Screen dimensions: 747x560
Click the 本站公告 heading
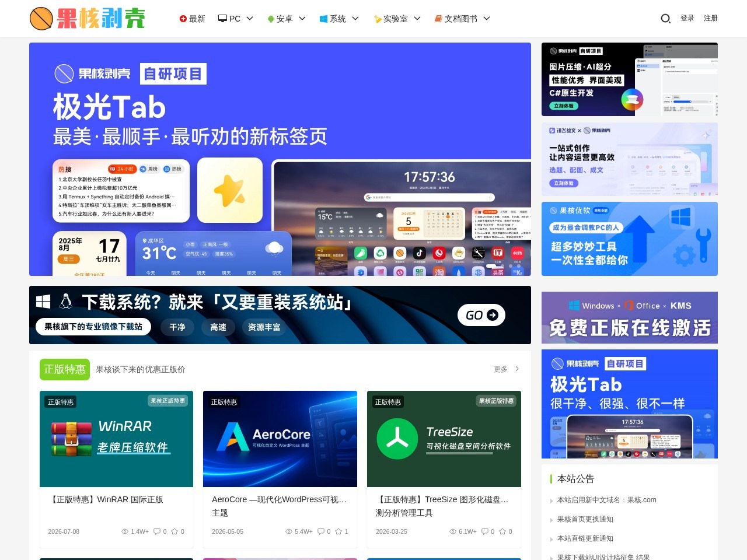tap(576, 479)
